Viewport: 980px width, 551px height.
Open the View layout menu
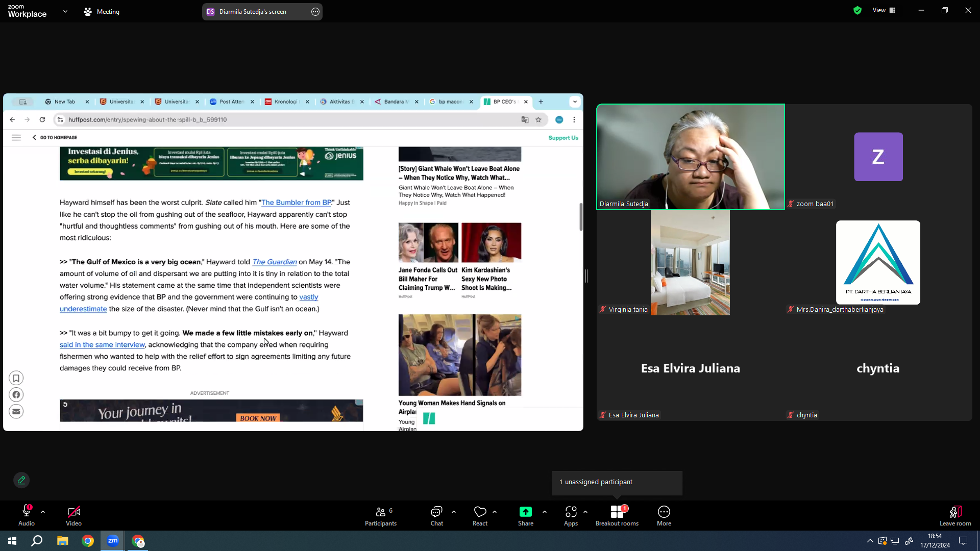[884, 10]
